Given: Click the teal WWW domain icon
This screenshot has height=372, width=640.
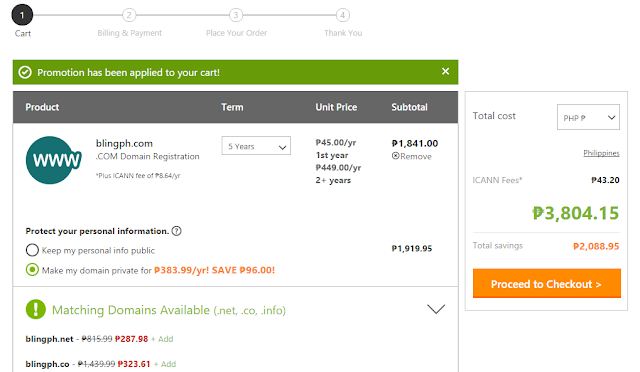Looking at the screenshot, I should pos(53,160).
